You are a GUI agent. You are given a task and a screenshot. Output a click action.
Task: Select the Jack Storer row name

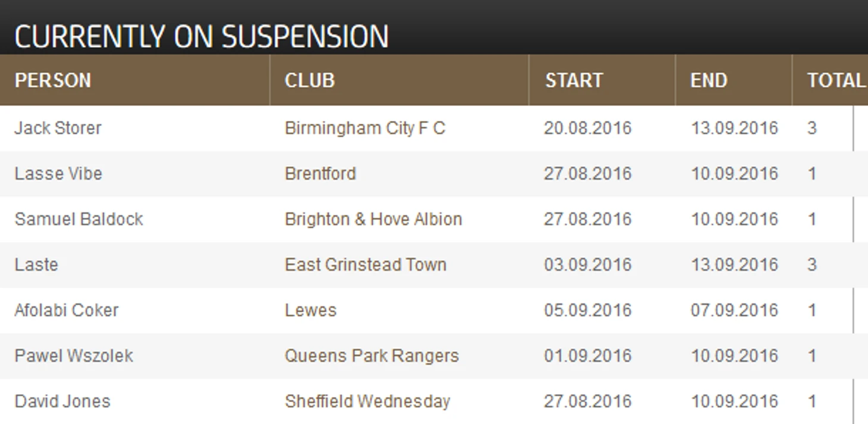tap(58, 128)
